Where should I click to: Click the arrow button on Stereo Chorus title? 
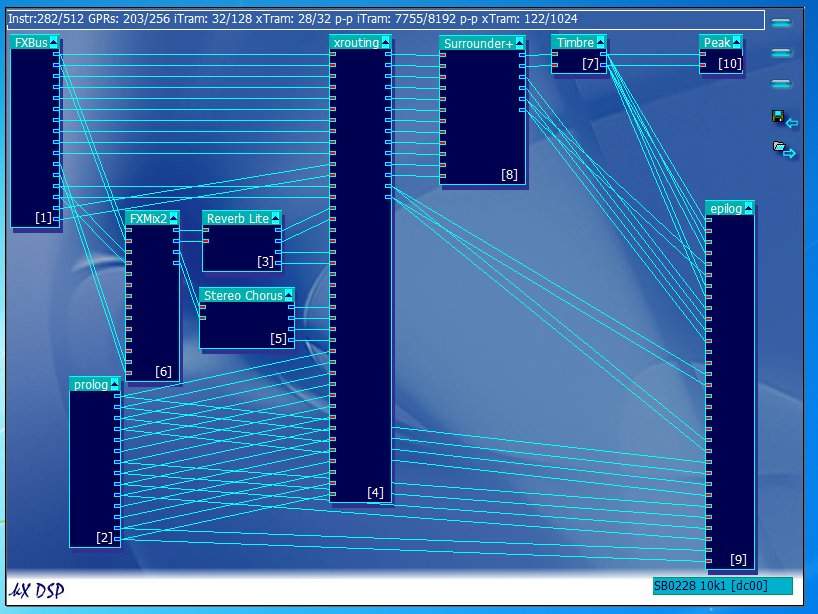click(288, 295)
